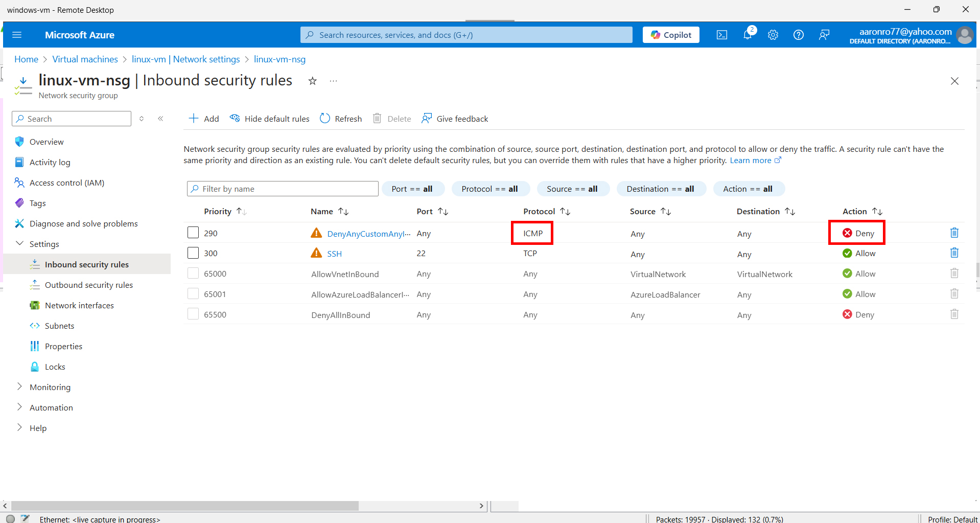
Task: Open Azure Copilot
Action: (x=670, y=34)
